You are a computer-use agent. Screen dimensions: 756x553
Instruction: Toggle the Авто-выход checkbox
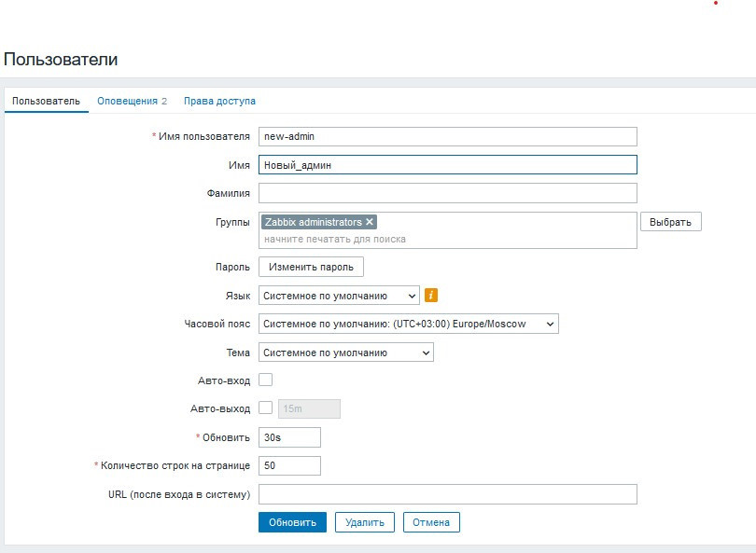(x=265, y=408)
